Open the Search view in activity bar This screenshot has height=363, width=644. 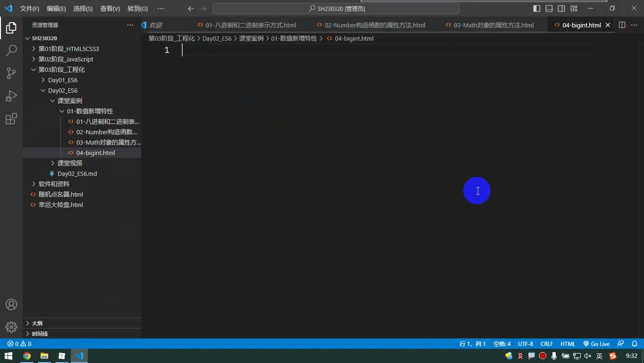coord(11,50)
